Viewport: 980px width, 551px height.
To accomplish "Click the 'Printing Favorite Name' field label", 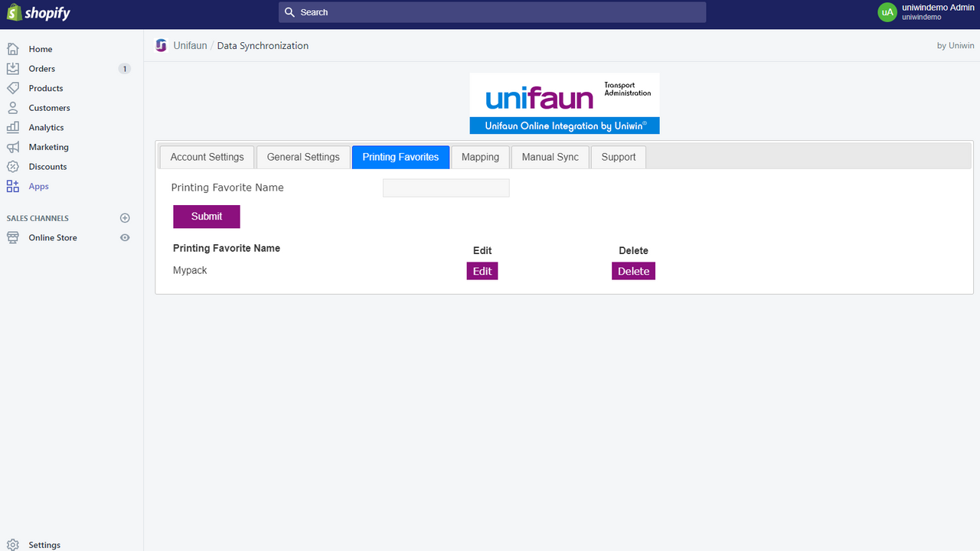I will pos(227,187).
